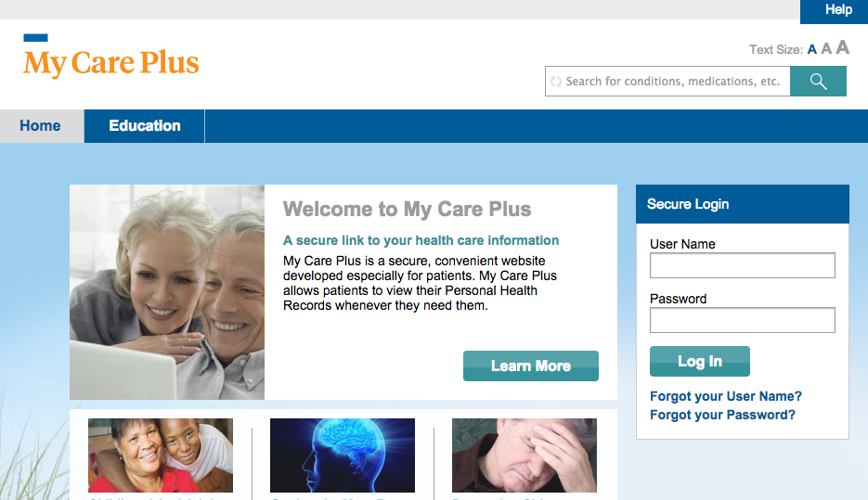This screenshot has height=500, width=868.
Task: Select the smallest text size A
Action: tap(811, 50)
